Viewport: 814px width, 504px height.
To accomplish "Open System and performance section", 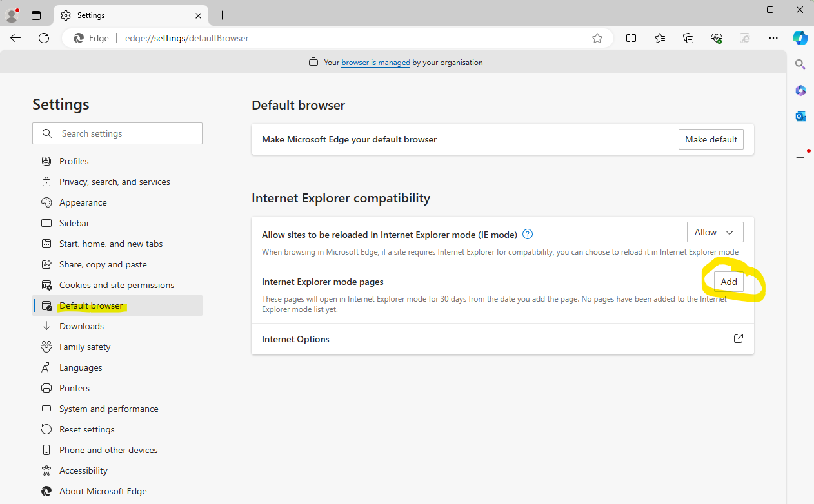I will (x=117, y=409).
